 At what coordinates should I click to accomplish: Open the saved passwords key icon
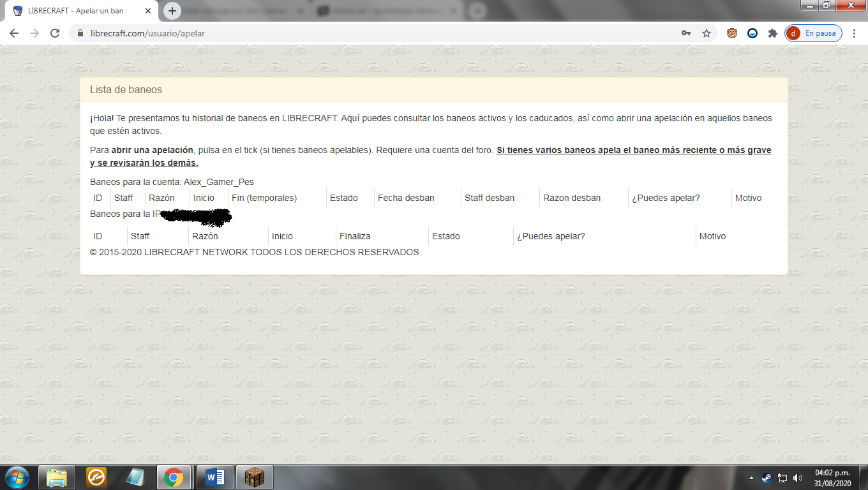pos(686,33)
